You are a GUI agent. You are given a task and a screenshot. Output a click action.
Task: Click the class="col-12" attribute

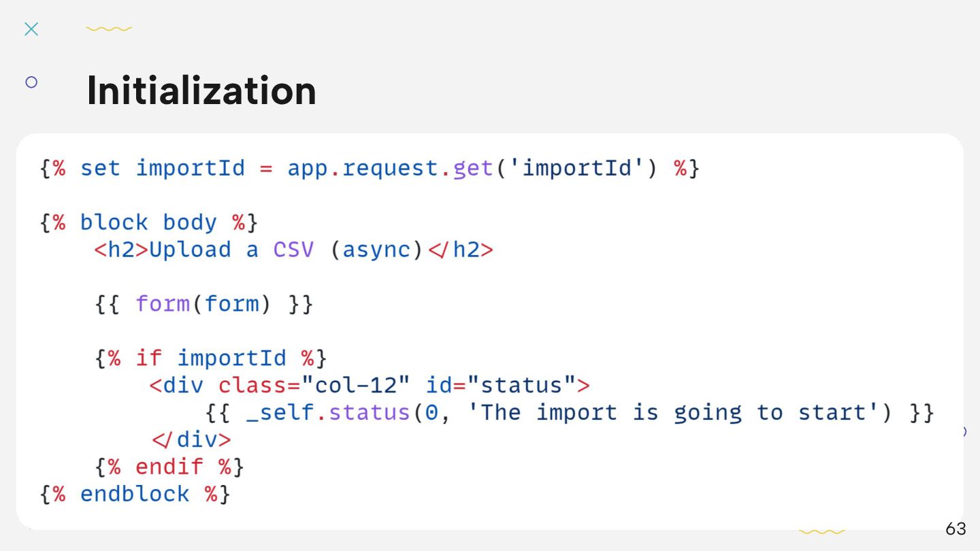click(314, 385)
